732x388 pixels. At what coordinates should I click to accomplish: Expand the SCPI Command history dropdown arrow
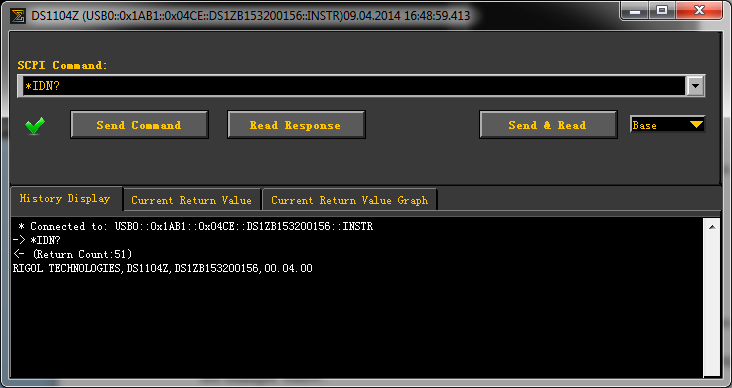click(696, 86)
